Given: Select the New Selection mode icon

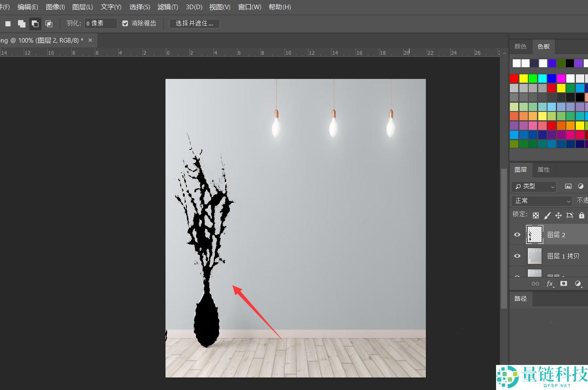Looking at the screenshot, I should (x=8, y=24).
